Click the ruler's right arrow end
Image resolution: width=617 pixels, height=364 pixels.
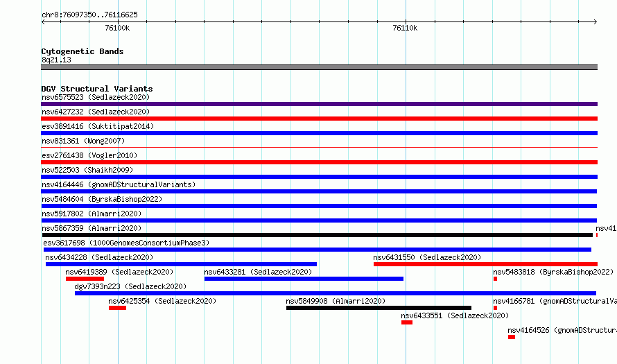coord(596,22)
